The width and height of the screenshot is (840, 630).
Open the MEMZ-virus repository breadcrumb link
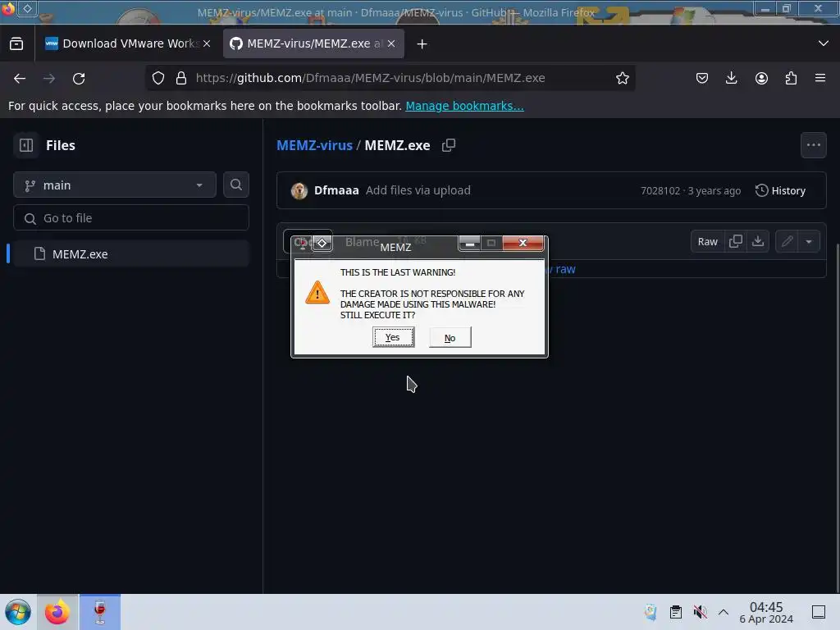[x=314, y=145]
